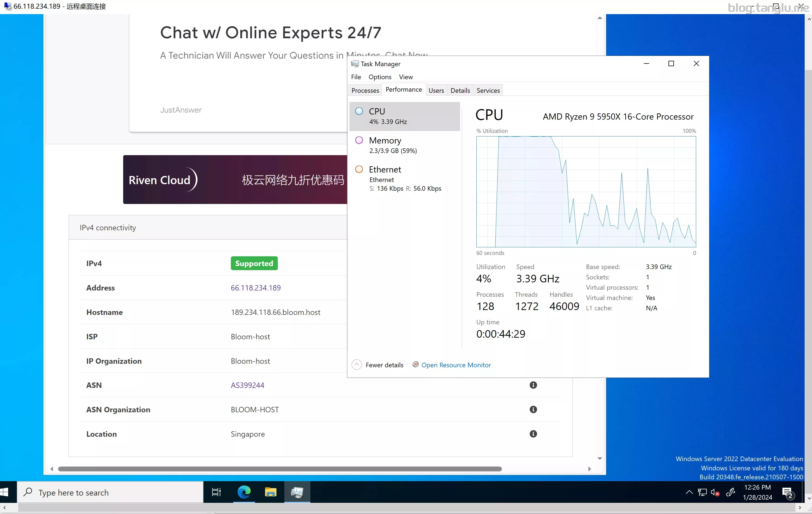Switch to the Details tab
Viewport: 812px width, 514px height.
pyautogui.click(x=460, y=90)
